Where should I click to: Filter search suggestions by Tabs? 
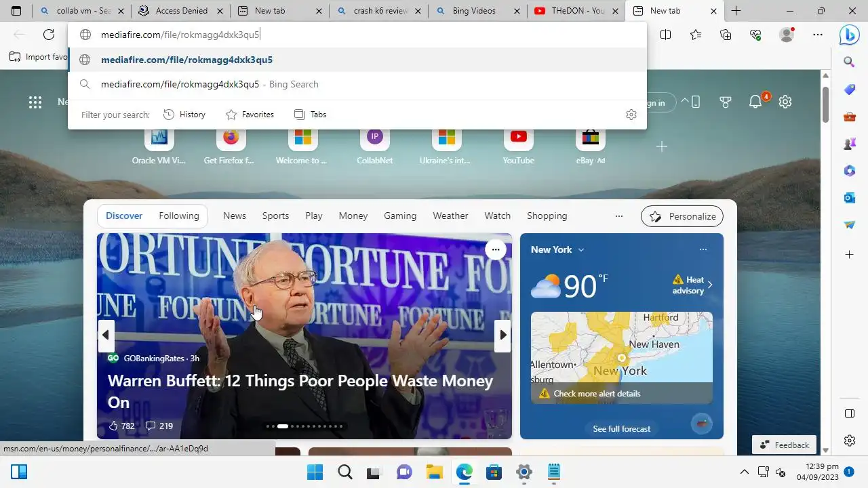pos(310,115)
